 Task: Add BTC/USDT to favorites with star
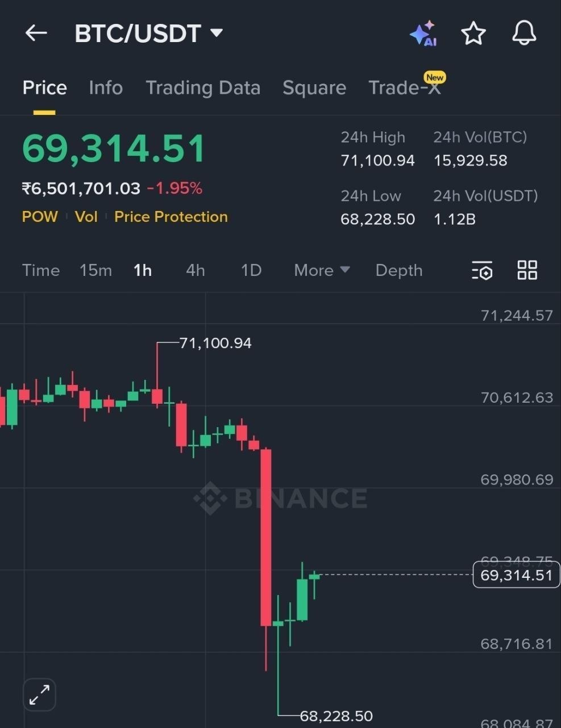[473, 34]
